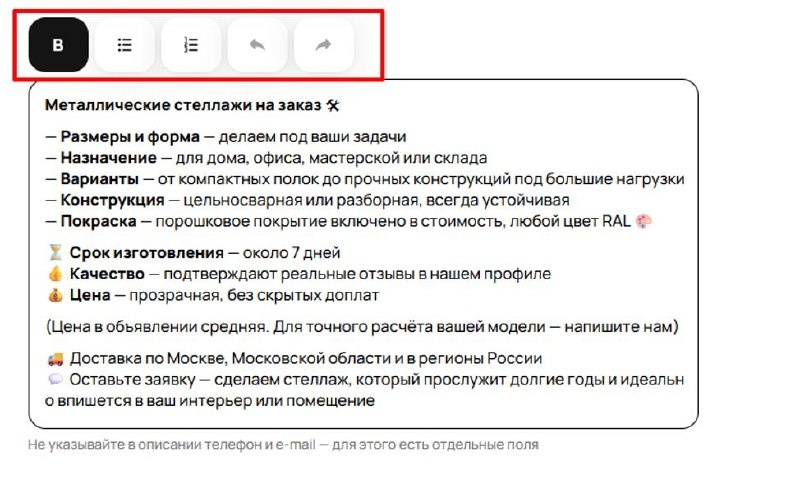Viewport: 800px width, 484px height.
Task: Redo the undone edit
Action: pyautogui.click(x=323, y=45)
